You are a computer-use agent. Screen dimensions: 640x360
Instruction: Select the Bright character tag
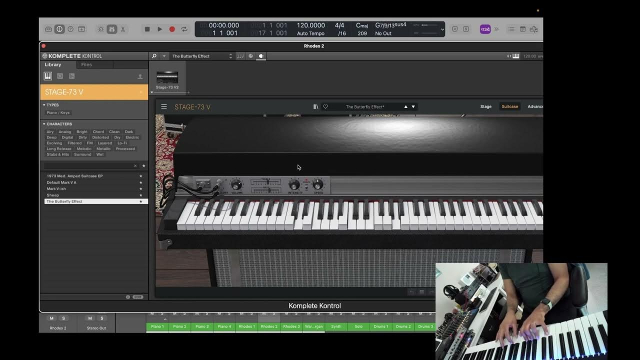(82, 132)
